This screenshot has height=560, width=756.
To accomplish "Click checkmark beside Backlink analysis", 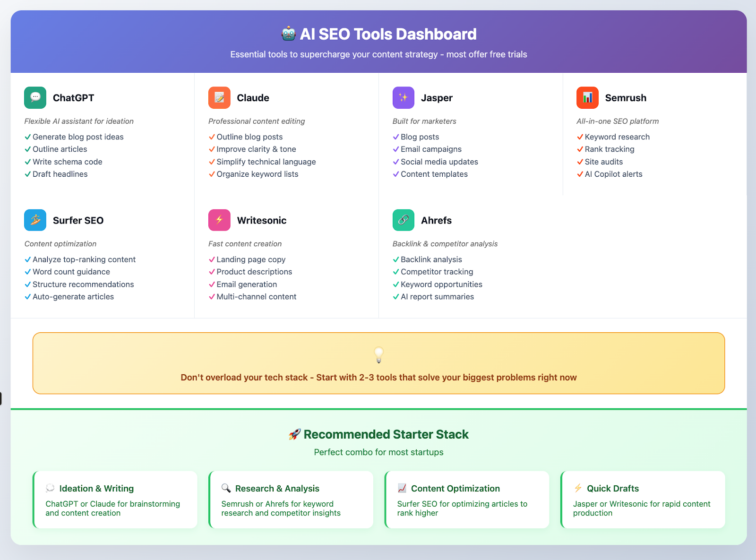I will [396, 259].
